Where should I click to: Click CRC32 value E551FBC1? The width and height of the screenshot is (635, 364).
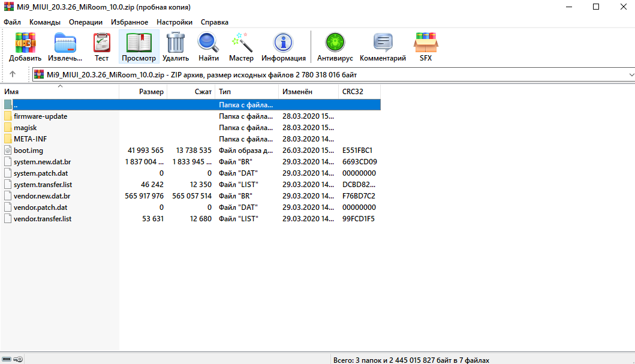(357, 150)
